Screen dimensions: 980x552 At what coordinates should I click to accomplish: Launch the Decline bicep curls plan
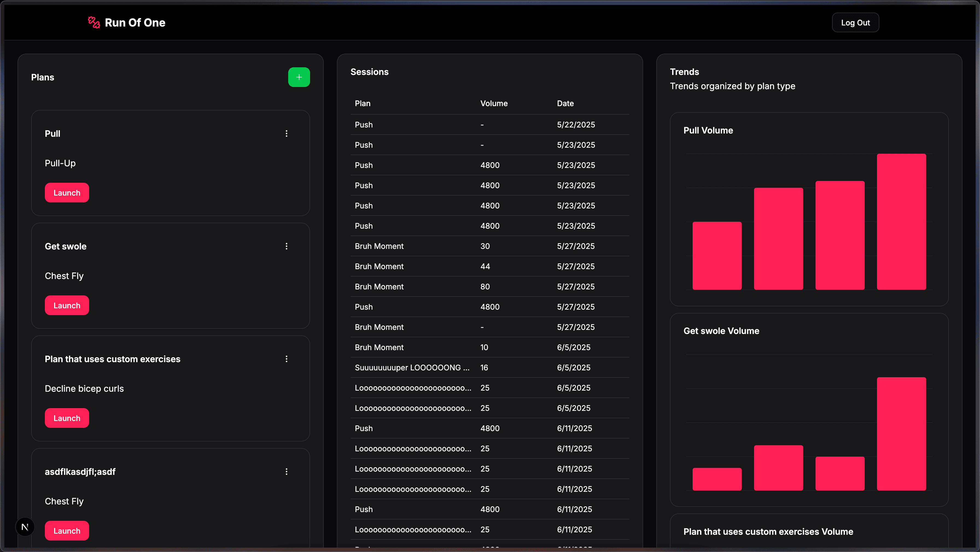(x=66, y=418)
